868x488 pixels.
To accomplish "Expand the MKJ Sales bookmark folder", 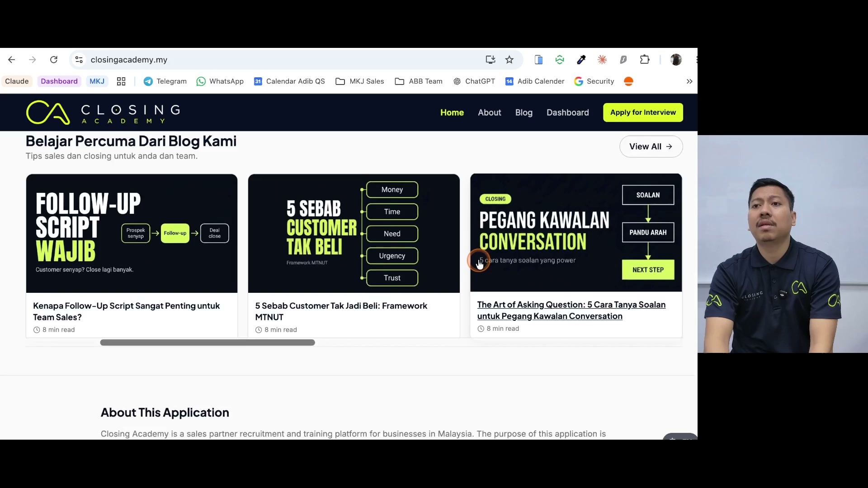I will click(x=360, y=81).
